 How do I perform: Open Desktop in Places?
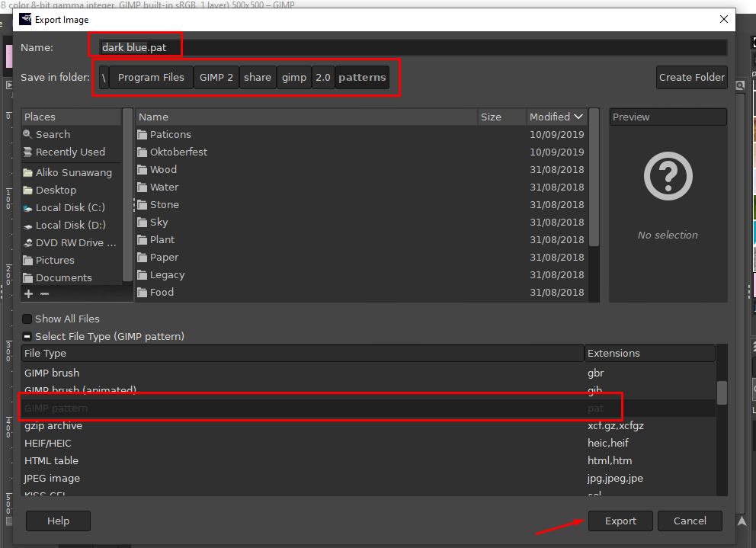pos(72,190)
